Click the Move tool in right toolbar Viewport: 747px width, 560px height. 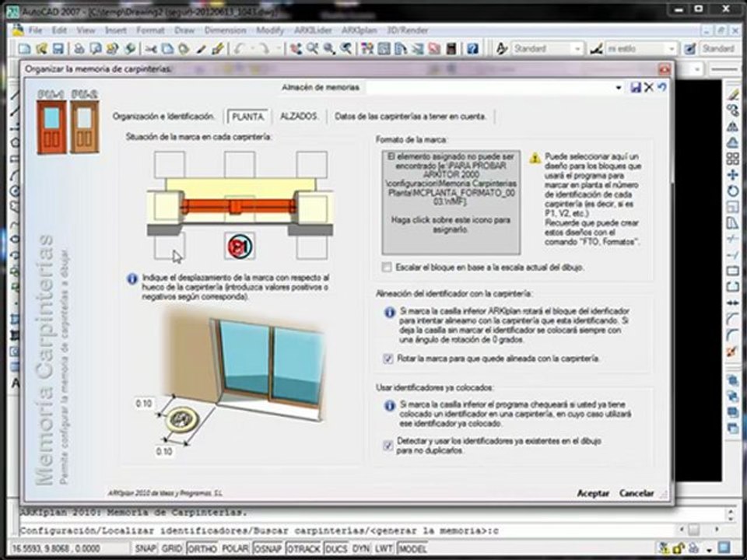tap(733, 175)
